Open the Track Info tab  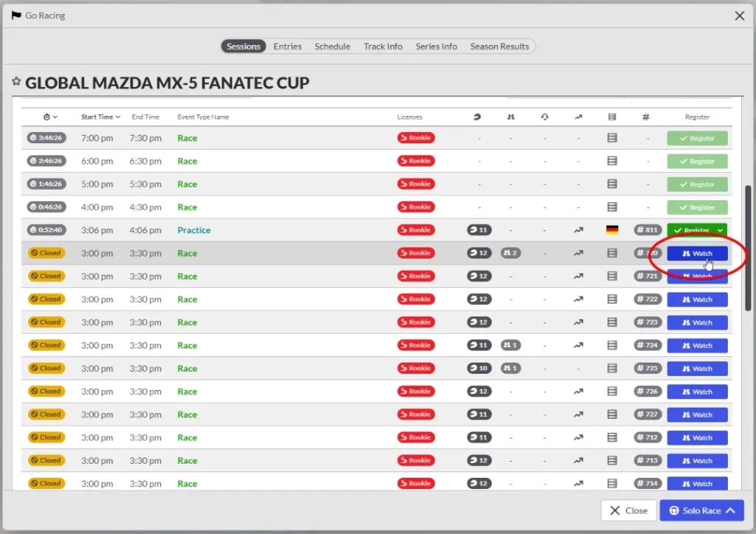pyautogui.click(x=383, y=47)
